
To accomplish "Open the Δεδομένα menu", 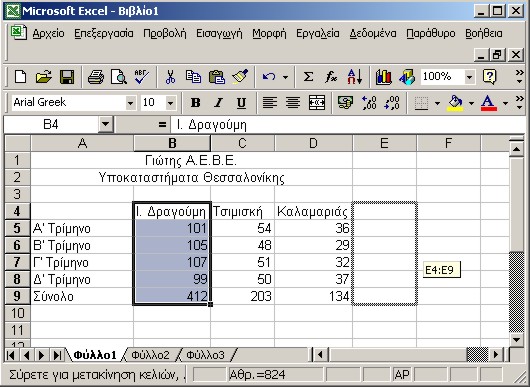I will click(372, 33).
